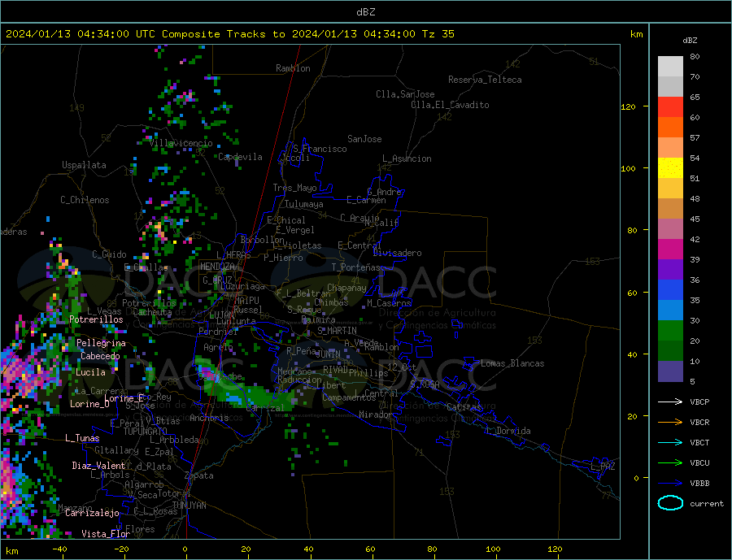Click the RIVAD map label

336,369
